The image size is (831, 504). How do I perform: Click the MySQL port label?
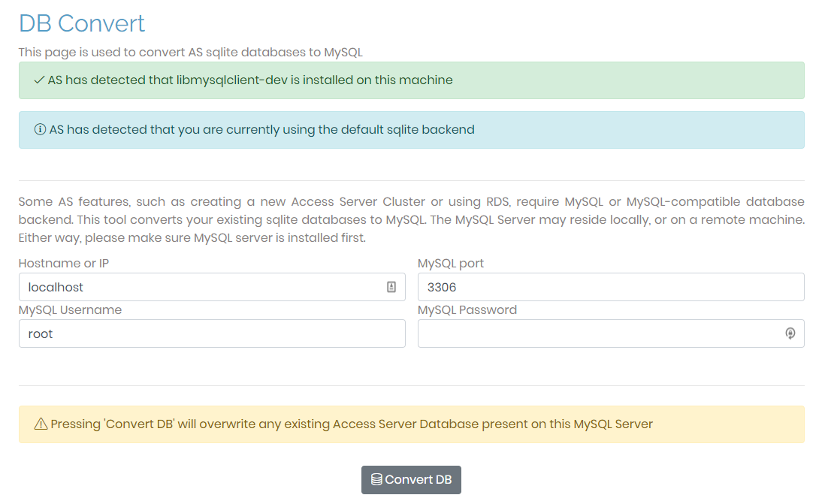[x=451, y=263]
